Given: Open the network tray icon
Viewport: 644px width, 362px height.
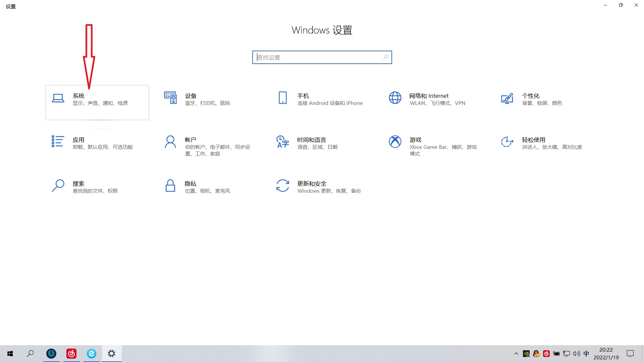Looking at the screenshot, I should [567, 354].
